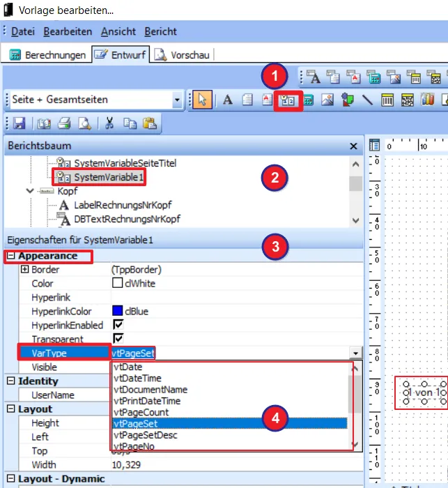Image resolution: width=448 pixels, height=488 pixels.
Task: Click the Cut scissors icon
Action: [x=109, y=123]
